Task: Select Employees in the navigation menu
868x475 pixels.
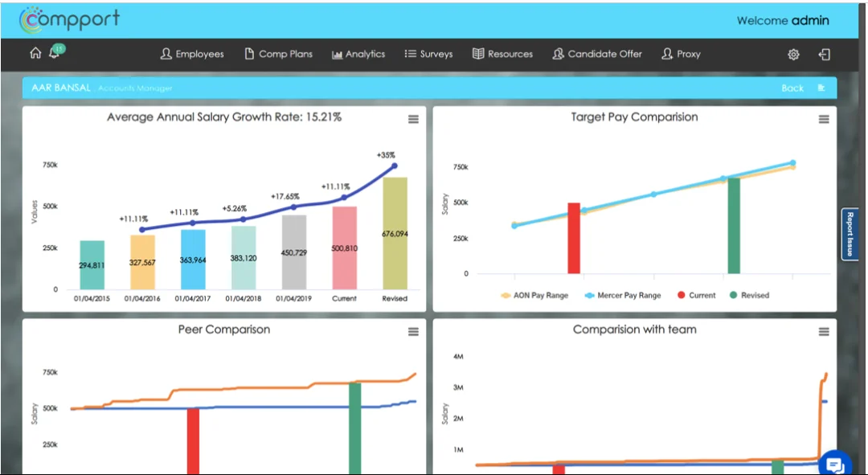Action: [x=192, y=54]
